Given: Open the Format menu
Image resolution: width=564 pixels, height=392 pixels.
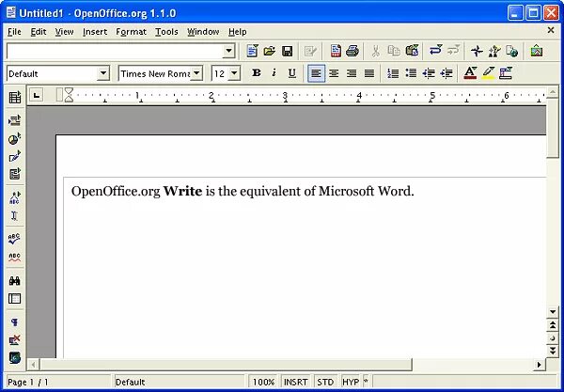Looking at the screenshot, I should pos(131,32).
